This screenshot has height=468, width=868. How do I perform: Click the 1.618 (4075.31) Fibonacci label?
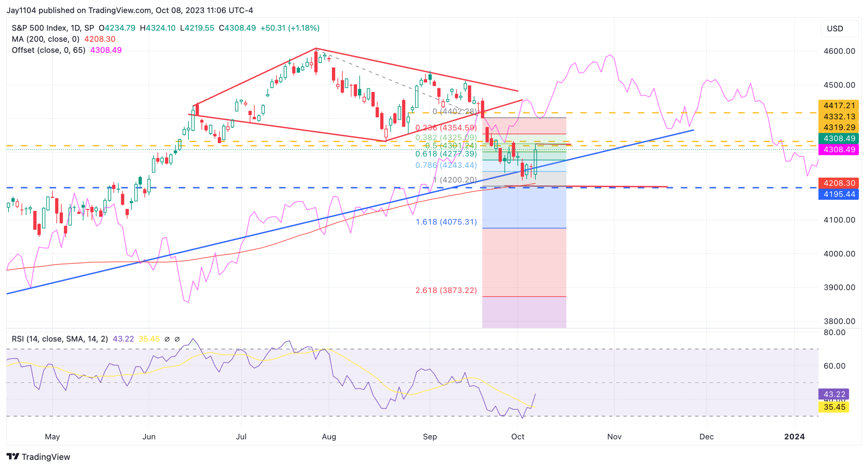446,222
